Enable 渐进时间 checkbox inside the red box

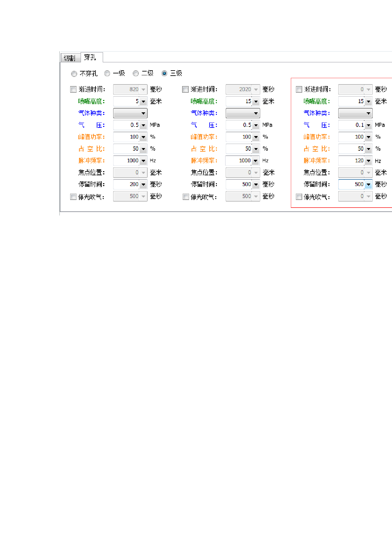click(299, 90)
